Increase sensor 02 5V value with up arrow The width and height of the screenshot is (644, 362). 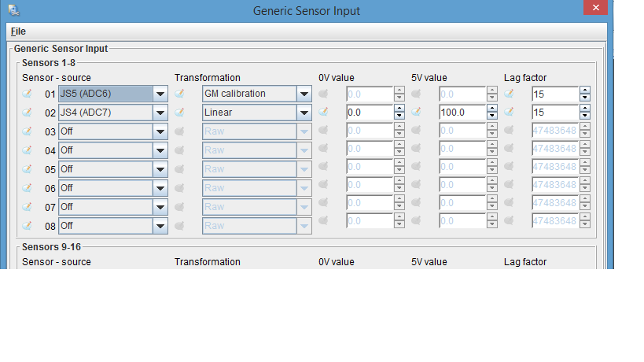492,109
